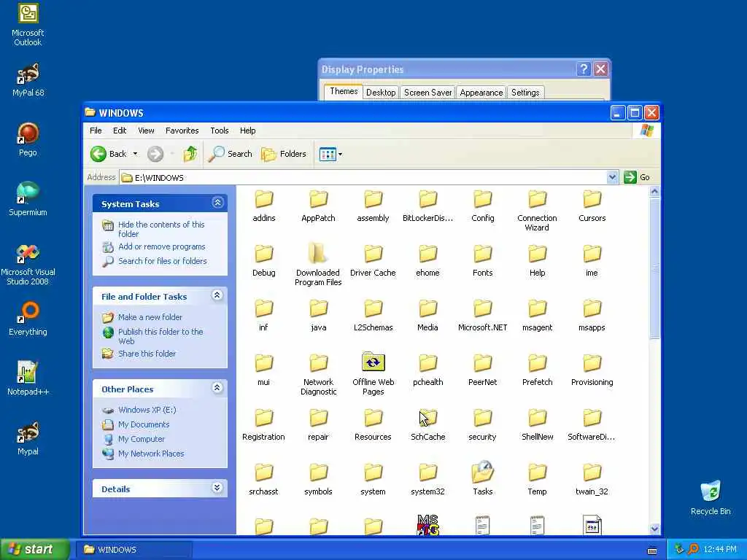Select the pchealth folder
Viewport: 747px width, 560px height.
click(427, 371)
